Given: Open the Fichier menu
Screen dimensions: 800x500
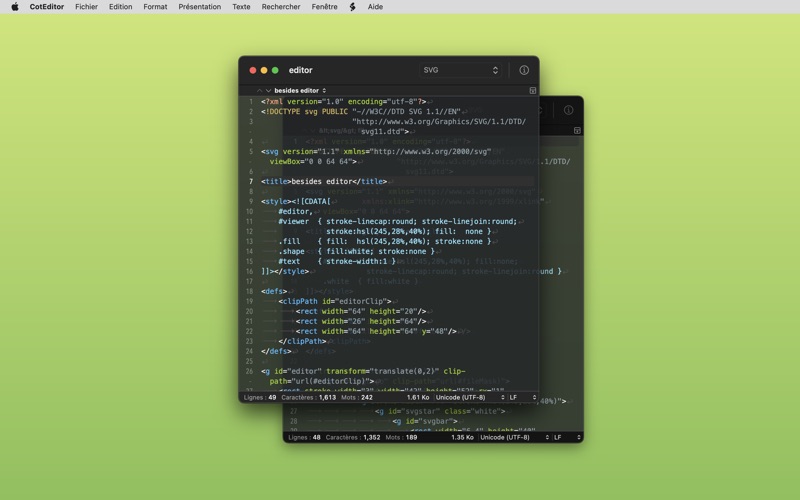Looking at the screenshot, I should point(86,7).
